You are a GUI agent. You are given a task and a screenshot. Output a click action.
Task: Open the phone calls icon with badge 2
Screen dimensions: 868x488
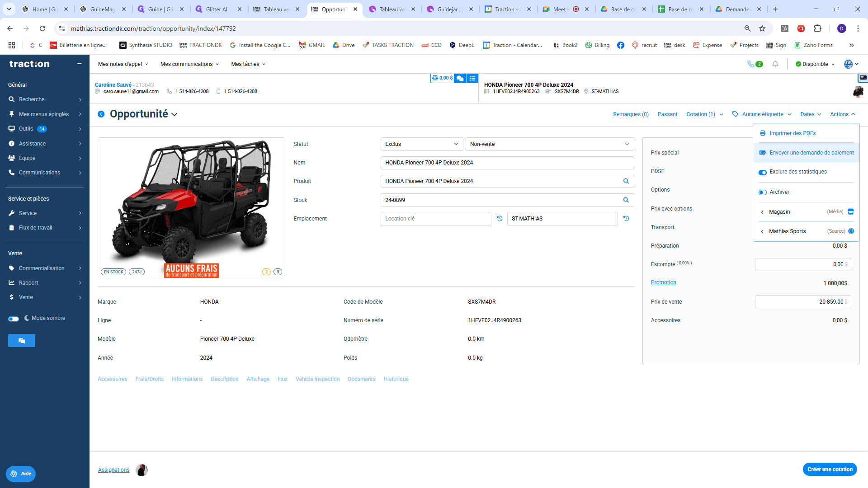tap(755, 64)
